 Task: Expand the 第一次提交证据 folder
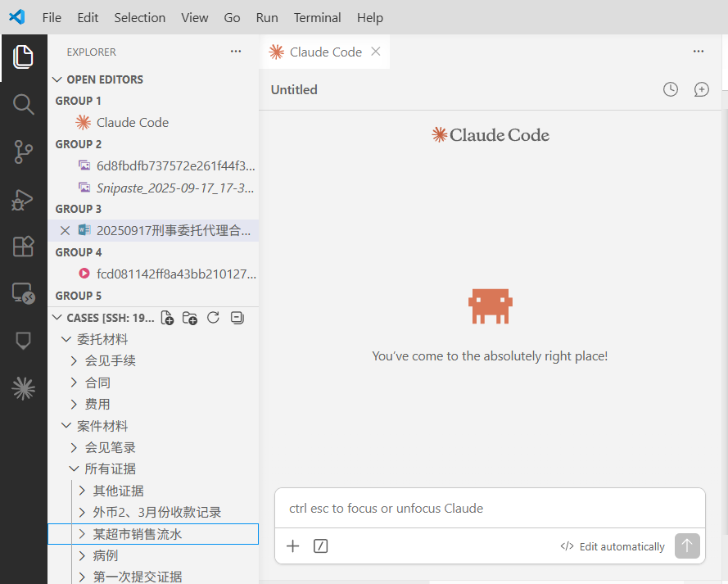pyautogui.click(x=82, y=577)
